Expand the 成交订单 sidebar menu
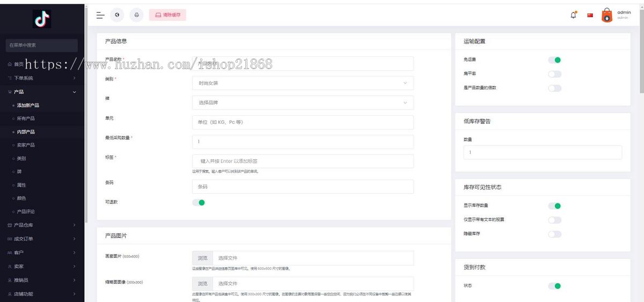Viewport: 644px width, 302px height. click(x=75, y=239)
